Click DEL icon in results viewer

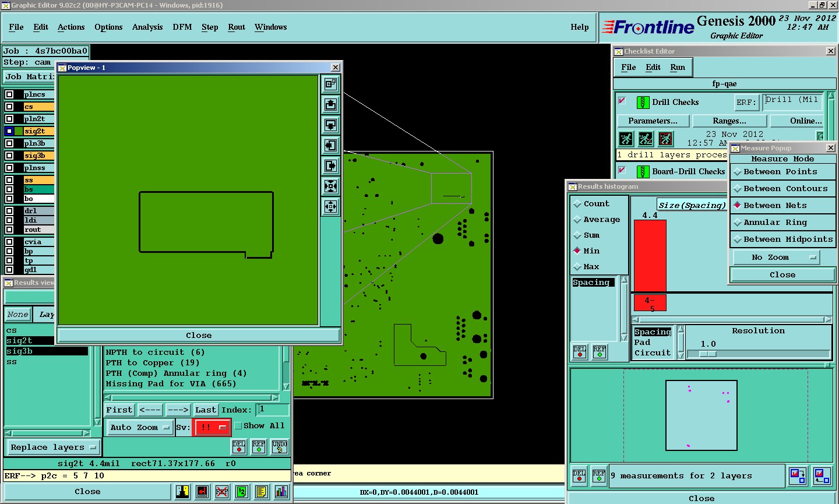click(239, 447)
